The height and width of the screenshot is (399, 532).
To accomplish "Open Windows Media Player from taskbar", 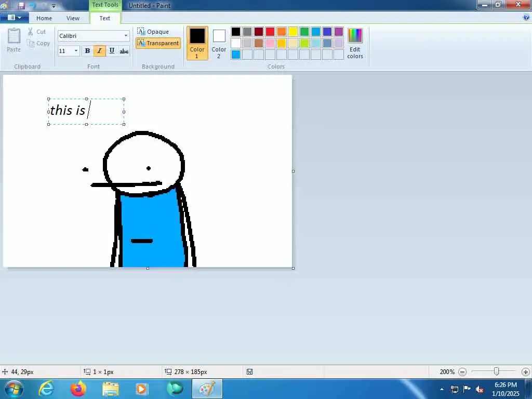I will [x=142, y=389].
